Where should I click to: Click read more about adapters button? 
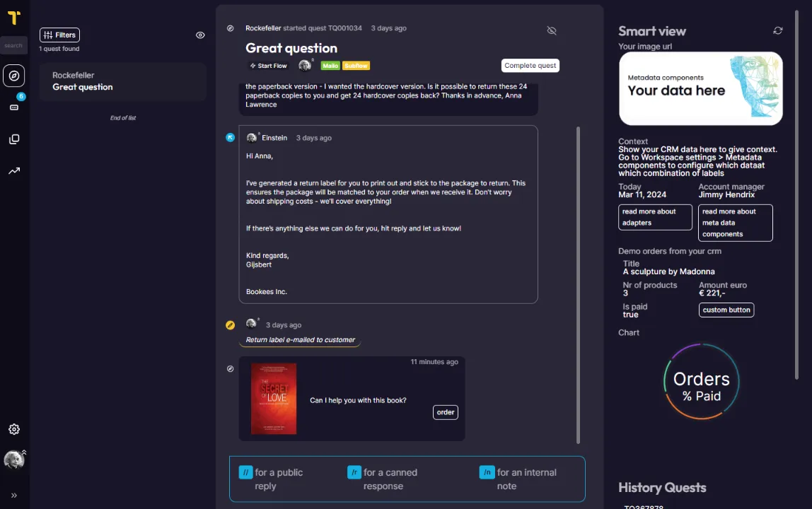pyautogui.click(x=654, y=217)
